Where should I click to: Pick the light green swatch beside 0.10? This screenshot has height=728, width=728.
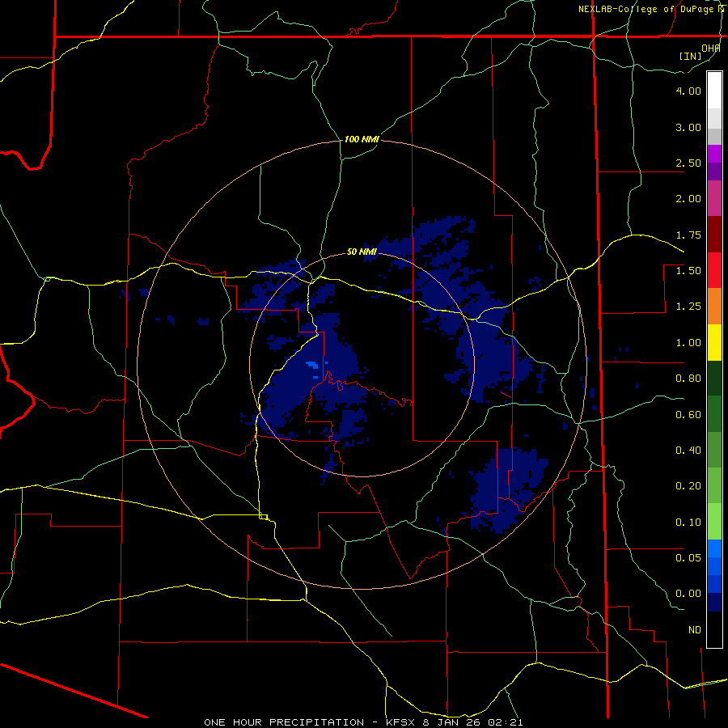(x=714, y=522)
